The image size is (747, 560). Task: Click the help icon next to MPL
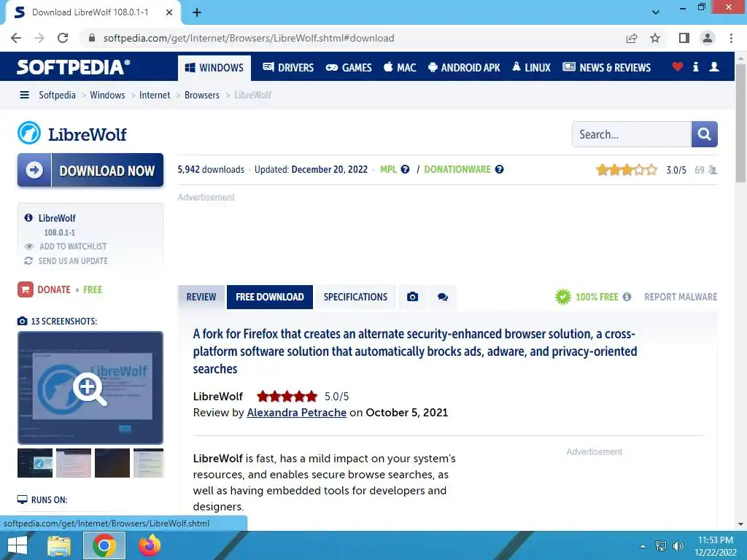[x=405, y=169]
